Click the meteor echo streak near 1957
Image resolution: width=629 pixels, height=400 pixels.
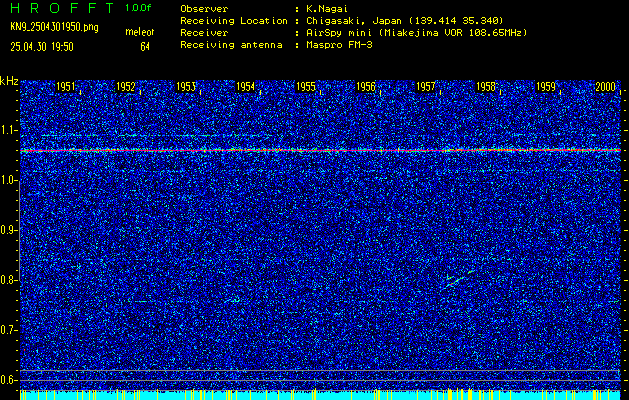pyautogui.click(x=460, y=278)
